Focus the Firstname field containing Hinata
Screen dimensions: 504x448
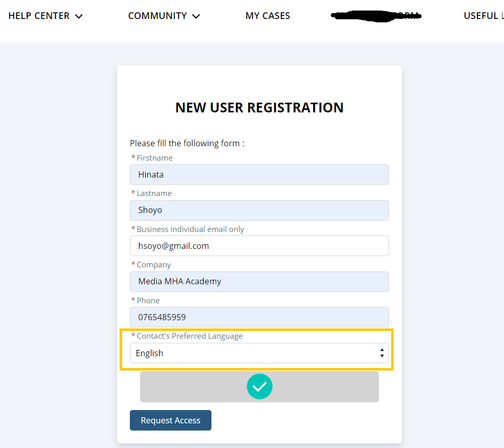tap(259, 174)
